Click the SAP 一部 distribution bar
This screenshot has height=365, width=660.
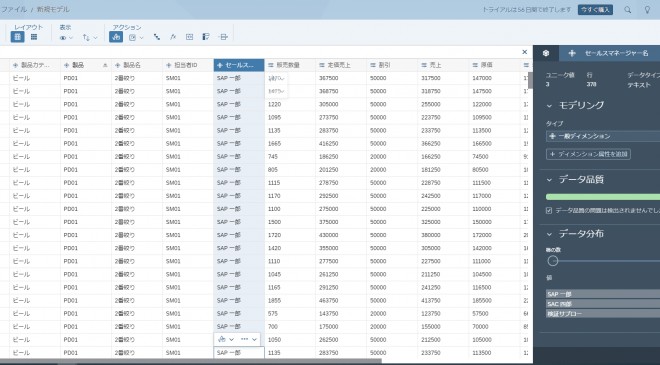[603, 294]
